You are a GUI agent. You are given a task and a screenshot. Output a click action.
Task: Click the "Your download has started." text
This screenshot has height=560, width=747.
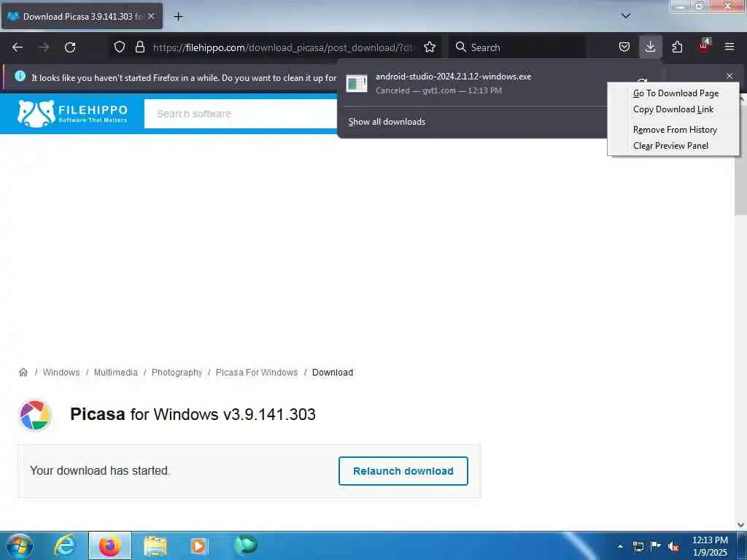click(100, 470)
